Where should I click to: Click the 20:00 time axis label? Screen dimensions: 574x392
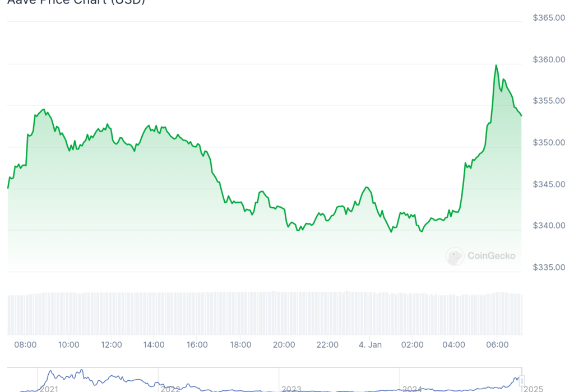click(284, 345)
